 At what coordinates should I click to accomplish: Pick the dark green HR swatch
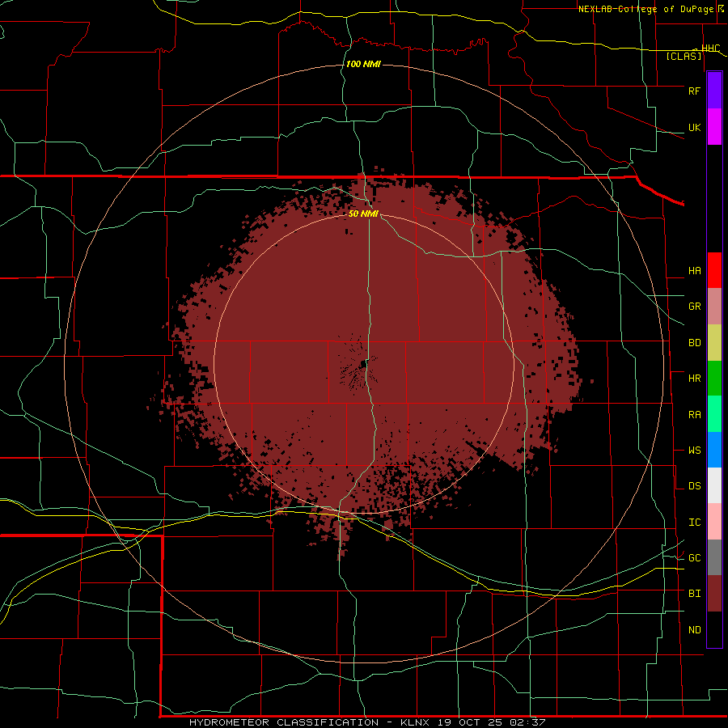pos(714,379)
